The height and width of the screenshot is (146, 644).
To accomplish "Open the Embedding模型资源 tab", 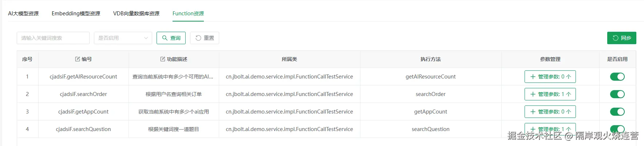I will 76,14.
